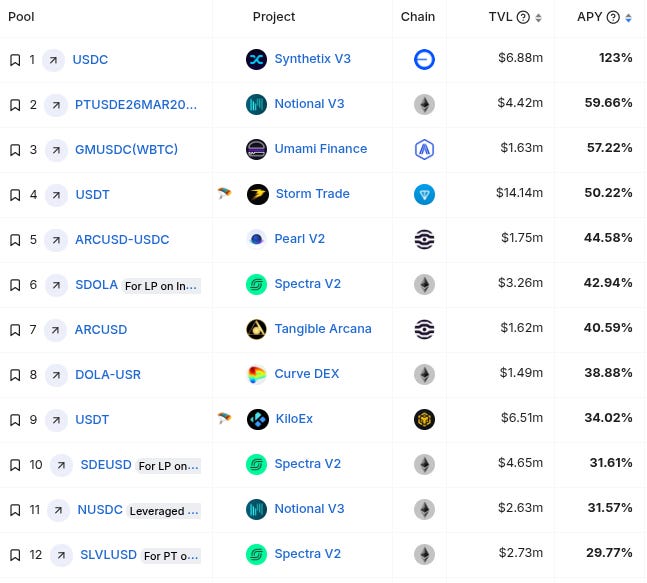This screenshot has width=647, height=583.
Task: Click the 'For PT o...' tag on SLVLUSD
Action: 171,556
